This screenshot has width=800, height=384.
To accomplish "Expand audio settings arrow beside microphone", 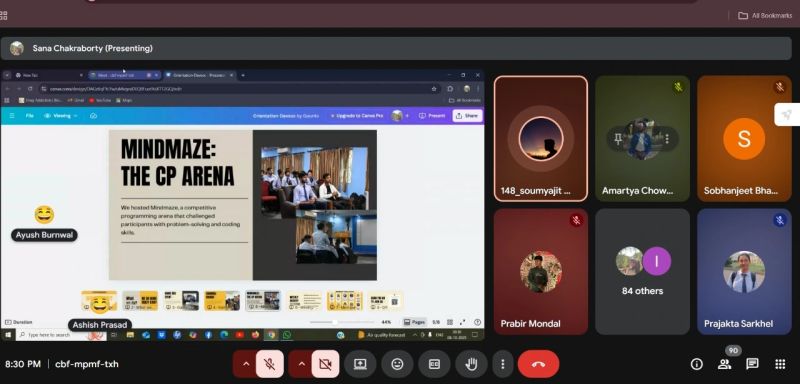I will coord(246,364).
